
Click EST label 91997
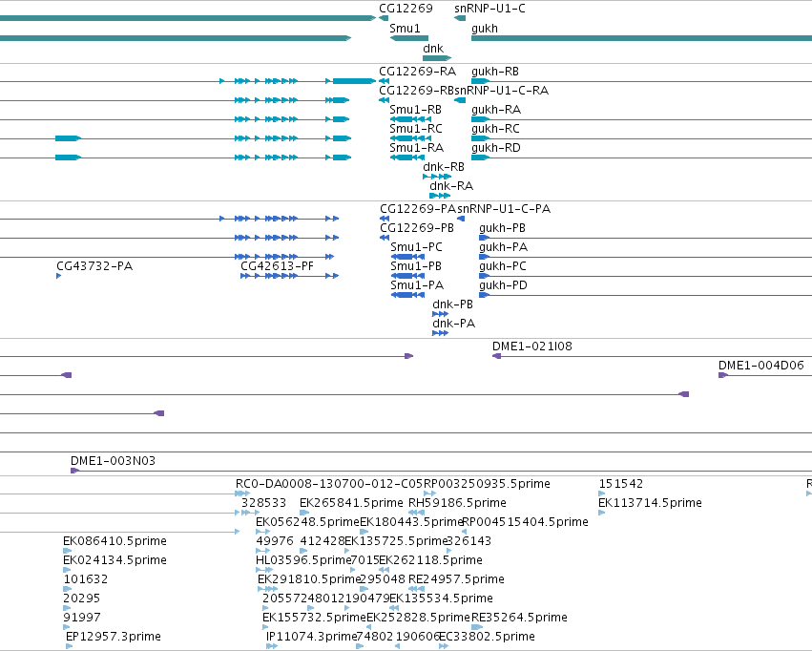[x=82, y=618]
